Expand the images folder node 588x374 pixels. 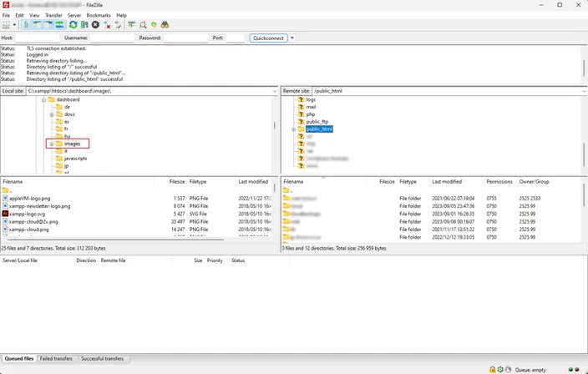point(52,144)
